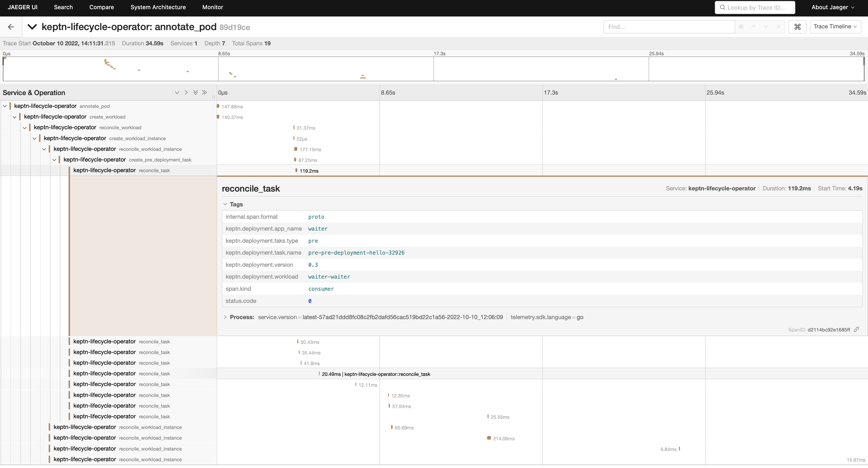Click the 119.2ms reconcile_task span bar

pyautogui.click(x=296, y=171)
